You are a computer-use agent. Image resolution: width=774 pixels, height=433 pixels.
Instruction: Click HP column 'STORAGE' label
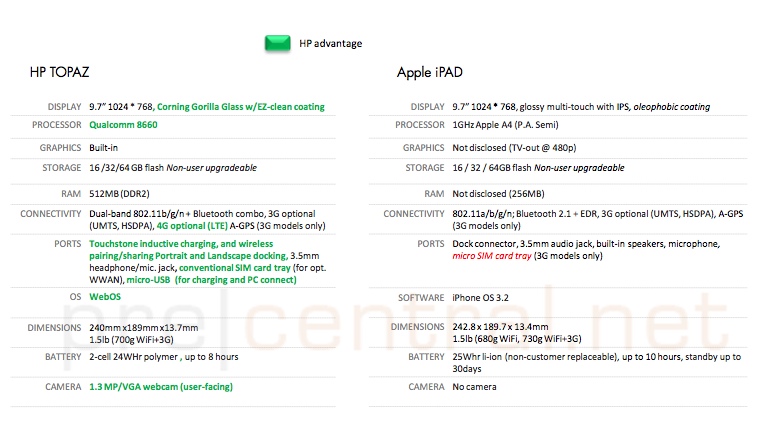tap(62, 168)
